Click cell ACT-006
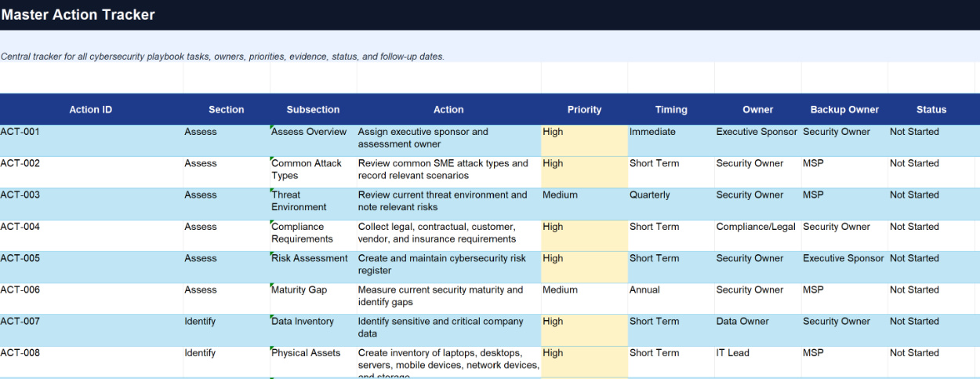The width and height of the screenshot is (980, 379). click(91, 299)
